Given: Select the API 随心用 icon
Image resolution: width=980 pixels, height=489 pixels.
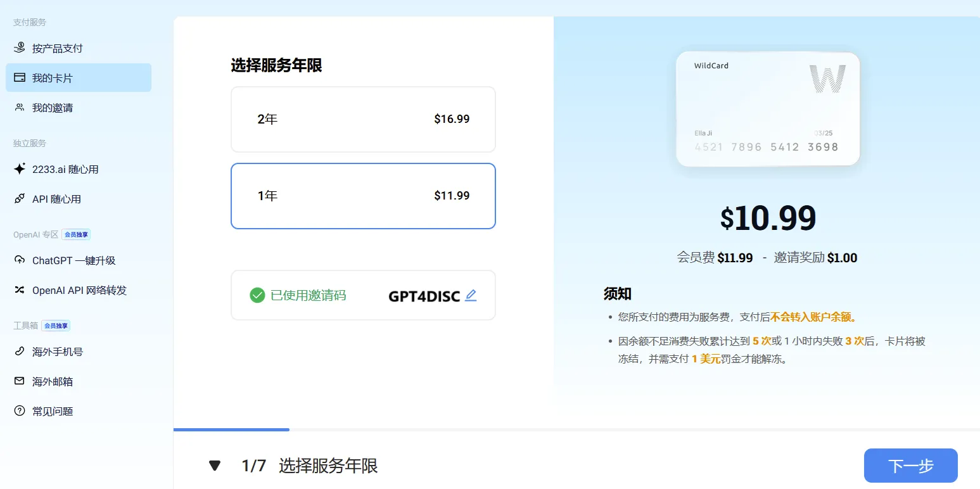Looking at the screenshot, I should tap(19, 198).
